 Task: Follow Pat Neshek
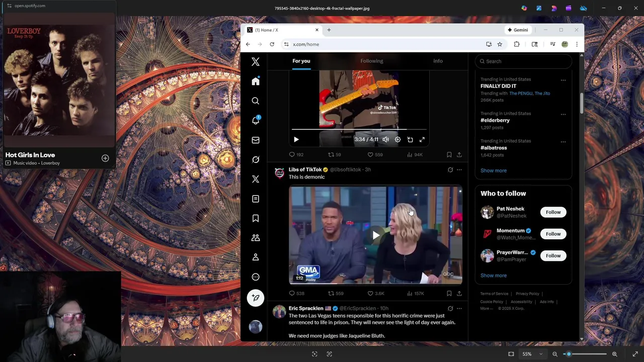pos(553,212)
